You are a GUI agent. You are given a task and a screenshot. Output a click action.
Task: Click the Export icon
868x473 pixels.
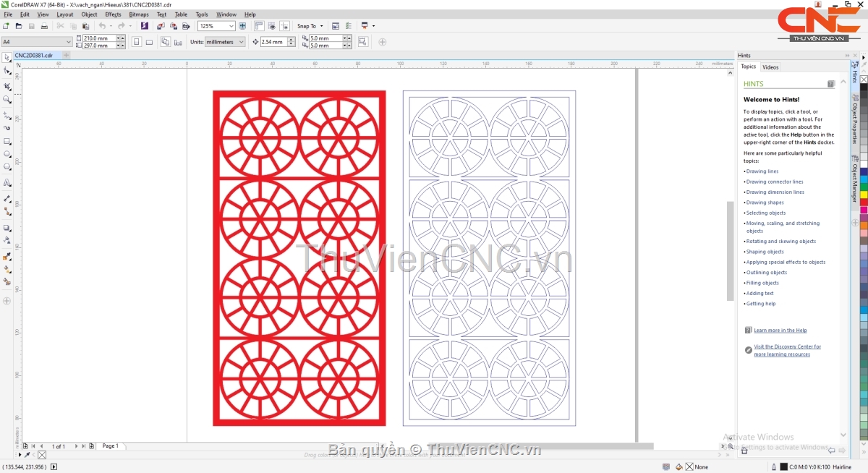click(x=173, y=26)
